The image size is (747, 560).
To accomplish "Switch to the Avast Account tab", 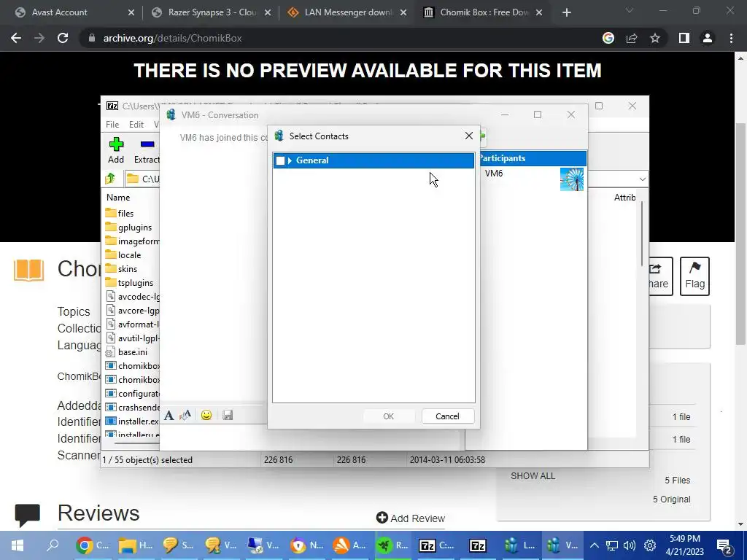I will 75,12.
